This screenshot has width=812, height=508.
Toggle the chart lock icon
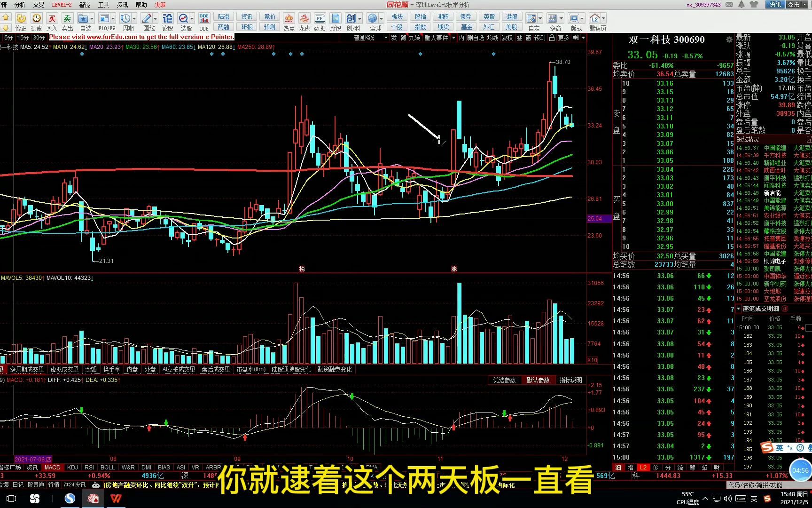pyautogui.click(x=552, y=38)
